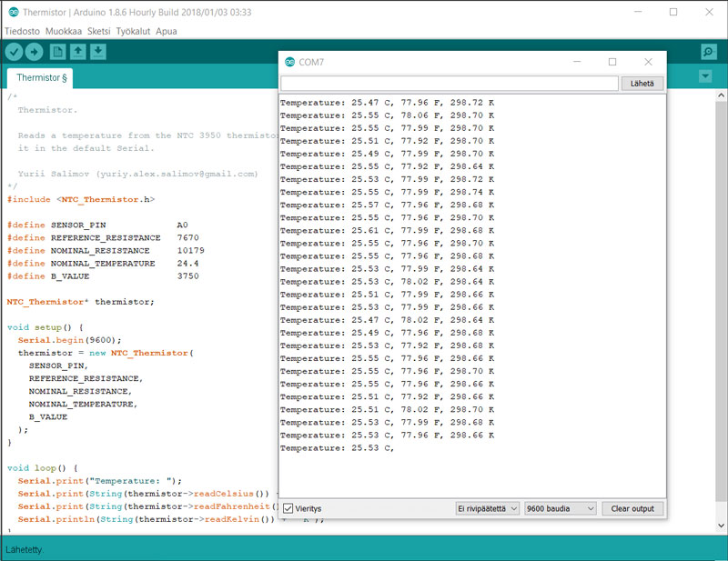Upload the sketch using the arrow icon
The image size is (728, 561).
34,52
